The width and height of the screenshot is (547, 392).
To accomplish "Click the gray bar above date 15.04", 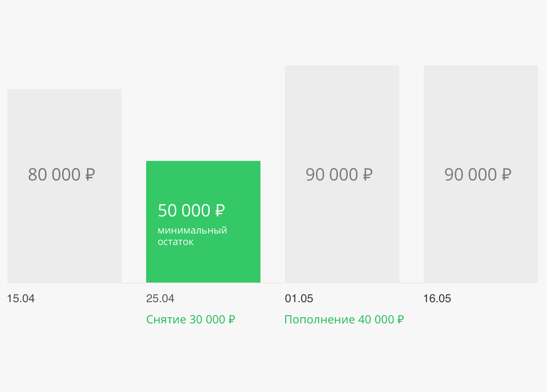I will click(64, 186).
